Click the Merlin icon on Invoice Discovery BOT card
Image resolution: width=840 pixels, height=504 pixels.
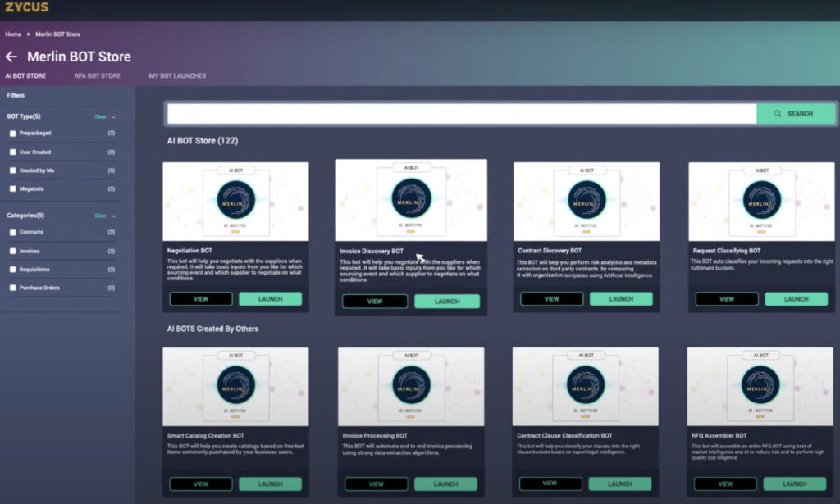pyautogui.click(x=412, y=198)
